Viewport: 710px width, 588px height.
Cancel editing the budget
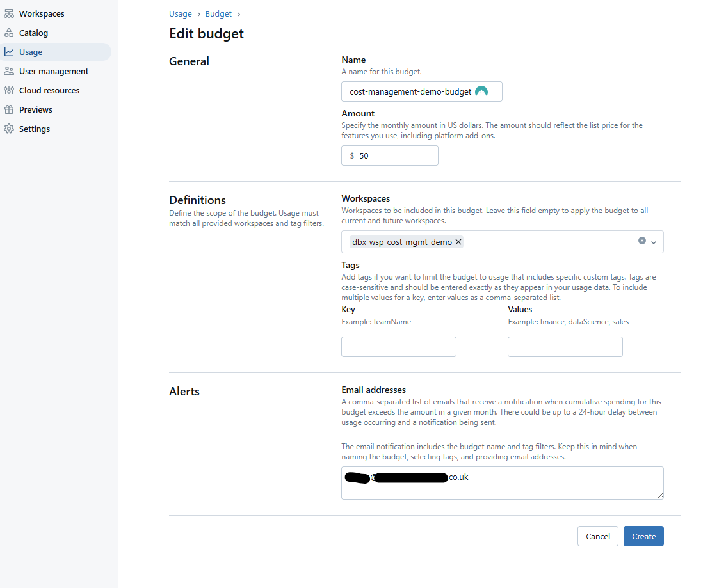(x=597, y=536)
